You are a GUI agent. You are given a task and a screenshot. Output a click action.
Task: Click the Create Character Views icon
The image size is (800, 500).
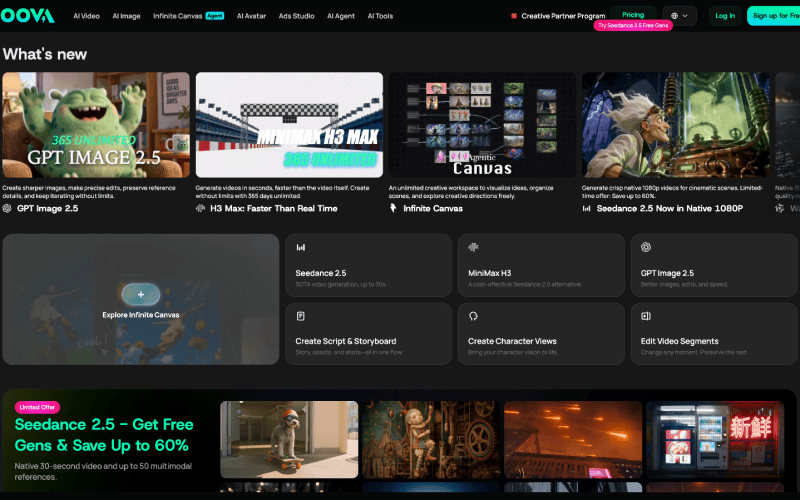pos(473,316)
